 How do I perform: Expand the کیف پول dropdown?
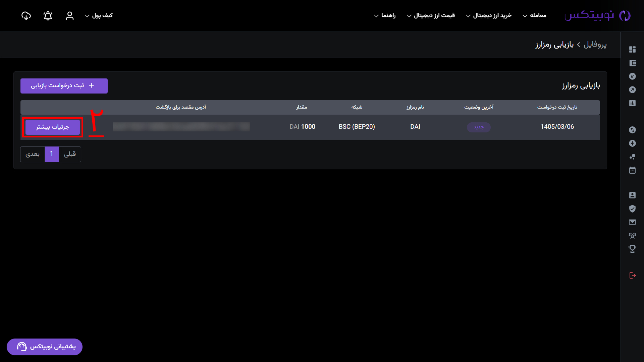[99, 15]
